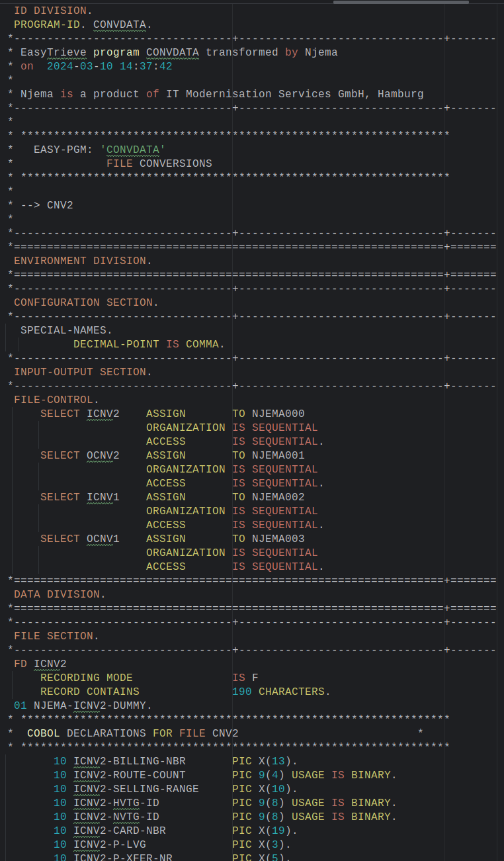Click the quoted 'CONVDATA' string in EASY-PGM line

(x=132, y=150)
